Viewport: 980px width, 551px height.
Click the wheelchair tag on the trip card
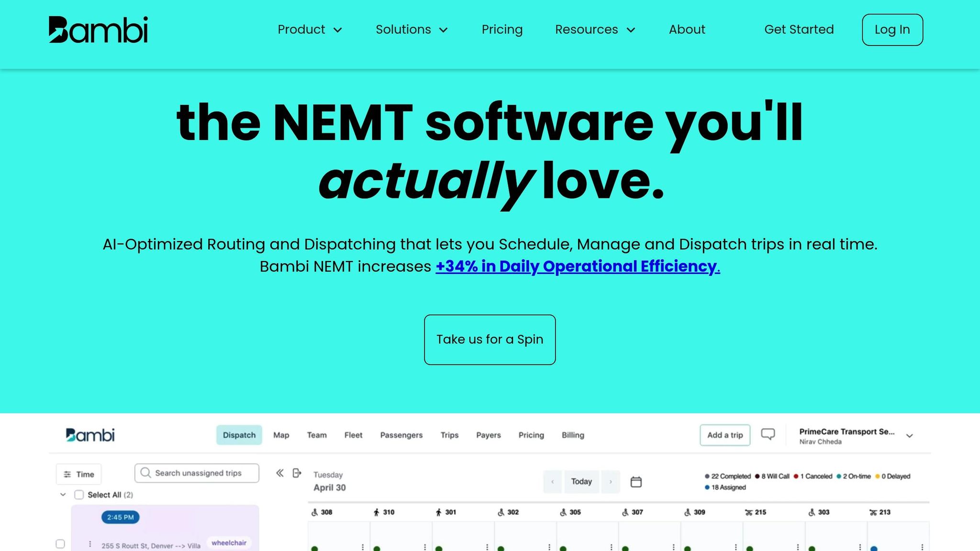click(x=229, y=543)
